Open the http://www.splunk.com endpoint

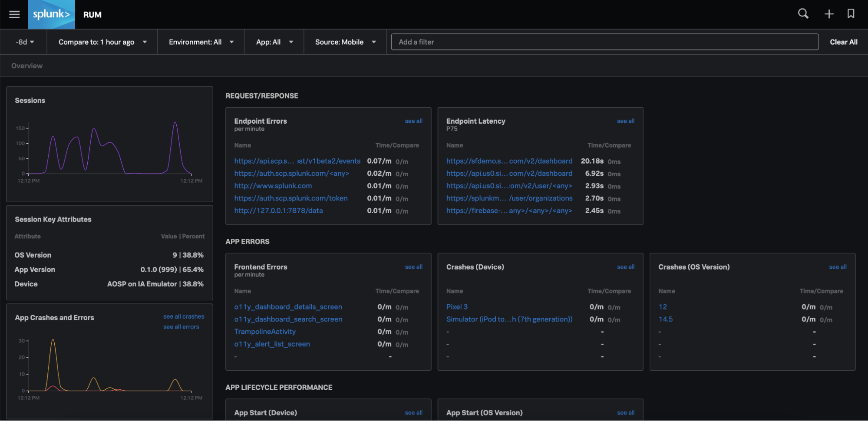coord(273,186)
